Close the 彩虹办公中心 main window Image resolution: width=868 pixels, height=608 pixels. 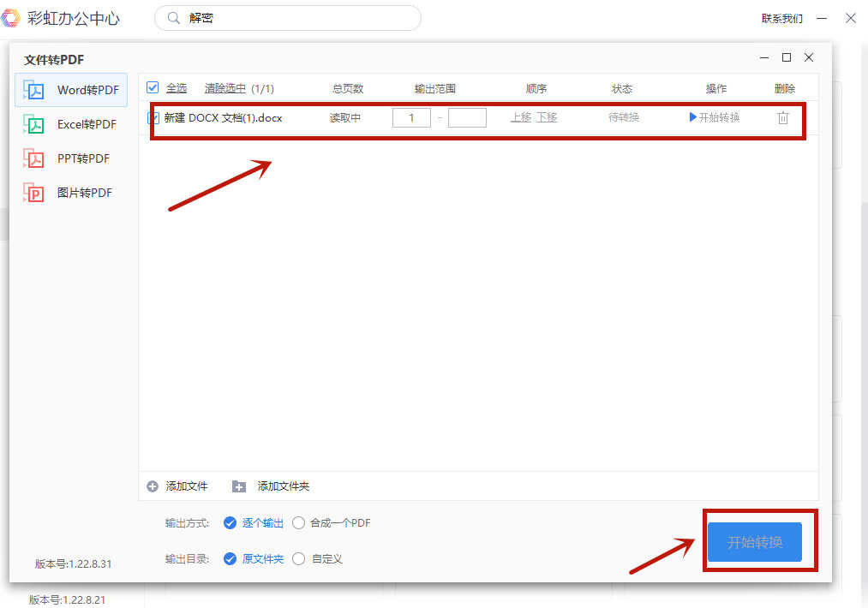pos(851,18)
